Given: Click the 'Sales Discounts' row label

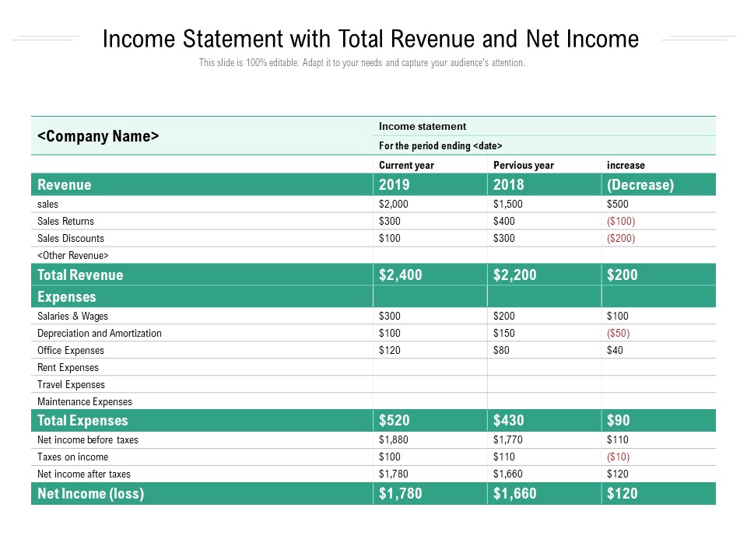Looking at the screenshot, I should [71, 238].
